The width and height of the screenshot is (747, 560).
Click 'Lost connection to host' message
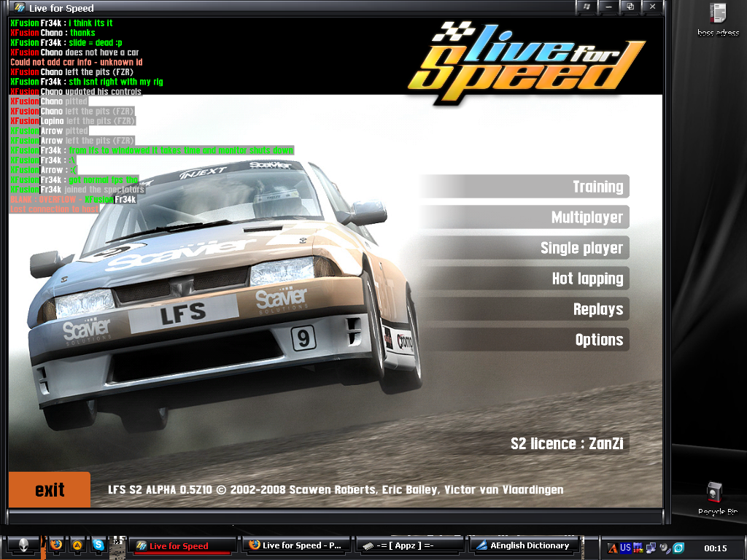[x=54, y=209]
